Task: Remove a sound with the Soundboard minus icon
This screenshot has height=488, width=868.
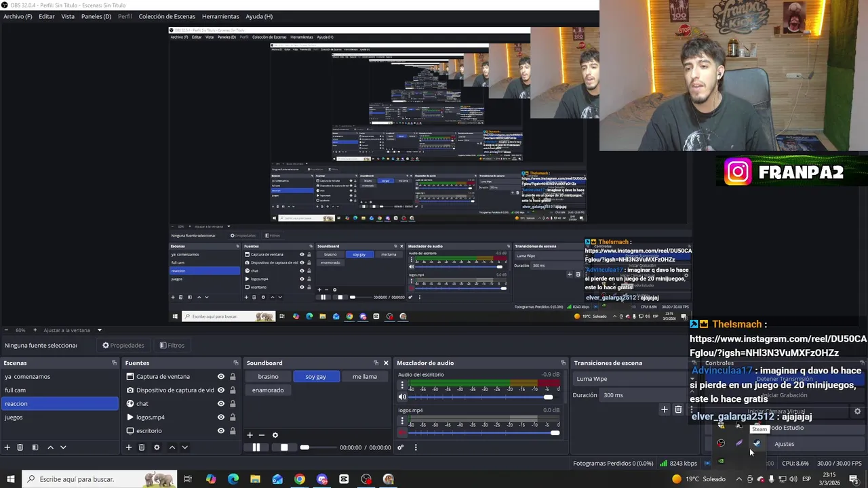Action: [x=262, y=435]
